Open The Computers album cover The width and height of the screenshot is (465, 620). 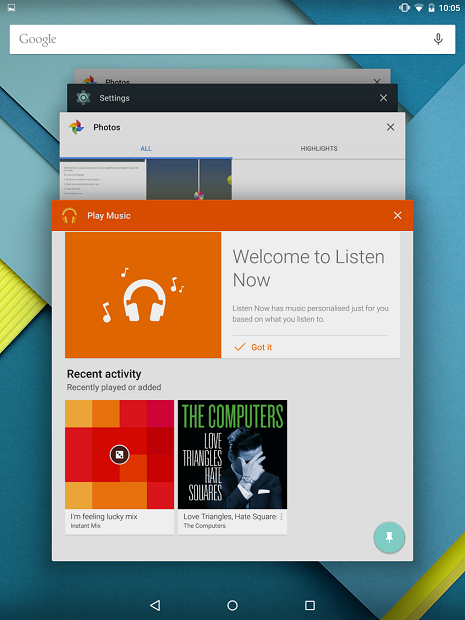pyautogui.click(x=232, y=454)
